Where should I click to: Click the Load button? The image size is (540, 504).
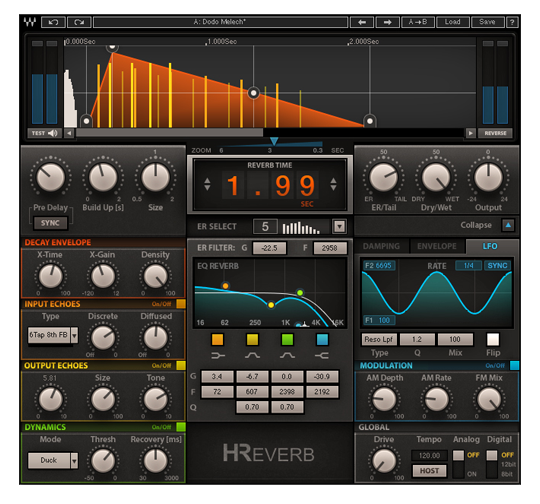pos(452,22)
